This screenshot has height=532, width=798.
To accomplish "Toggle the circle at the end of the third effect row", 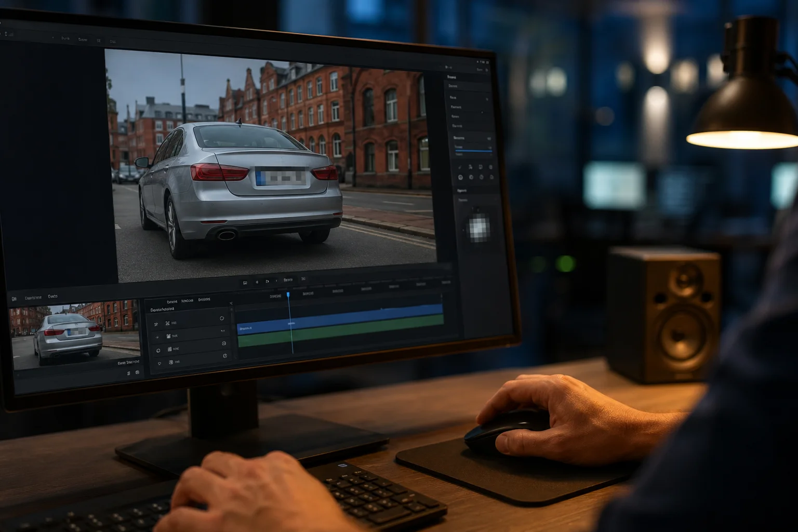I will pos(224,343).
